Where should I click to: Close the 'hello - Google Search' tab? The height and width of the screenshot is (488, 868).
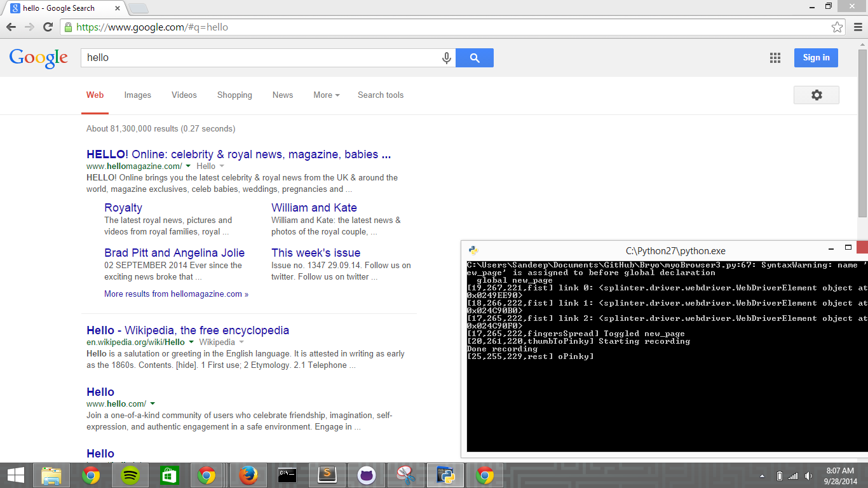pyautogui.click(x=118, y=8)
